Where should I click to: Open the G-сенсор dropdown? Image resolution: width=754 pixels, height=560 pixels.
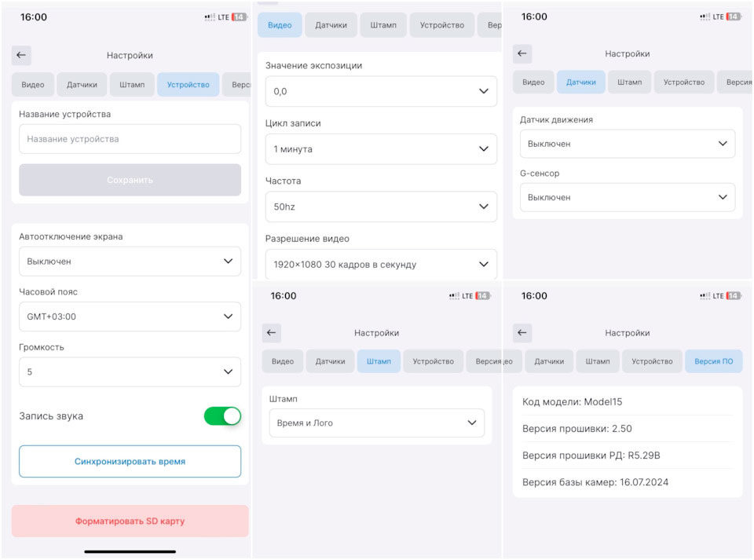point(628,197)
